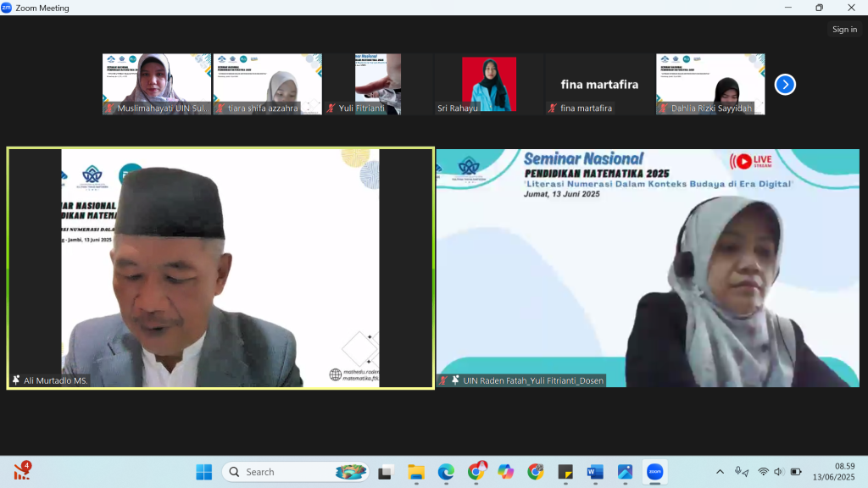868x488 pixels.
Task: Click the next participants arrow button
Action: (785, 85)
